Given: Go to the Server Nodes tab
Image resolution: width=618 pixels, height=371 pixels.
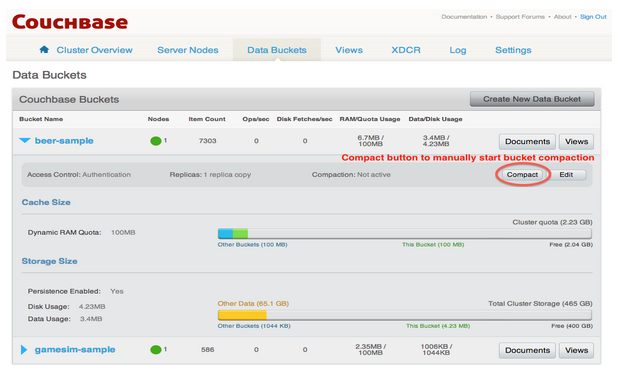Looking at the screenshot, I should pyautogui.click(x=188, y=50).
